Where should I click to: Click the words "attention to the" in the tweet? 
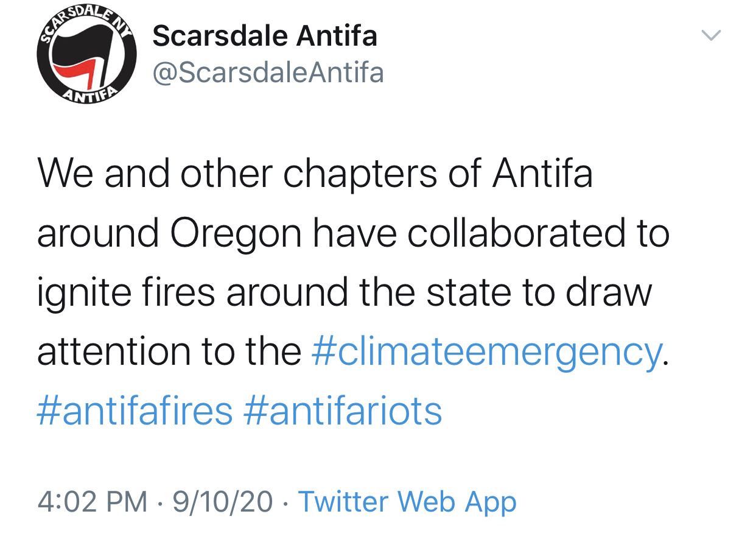pos(169,351)
